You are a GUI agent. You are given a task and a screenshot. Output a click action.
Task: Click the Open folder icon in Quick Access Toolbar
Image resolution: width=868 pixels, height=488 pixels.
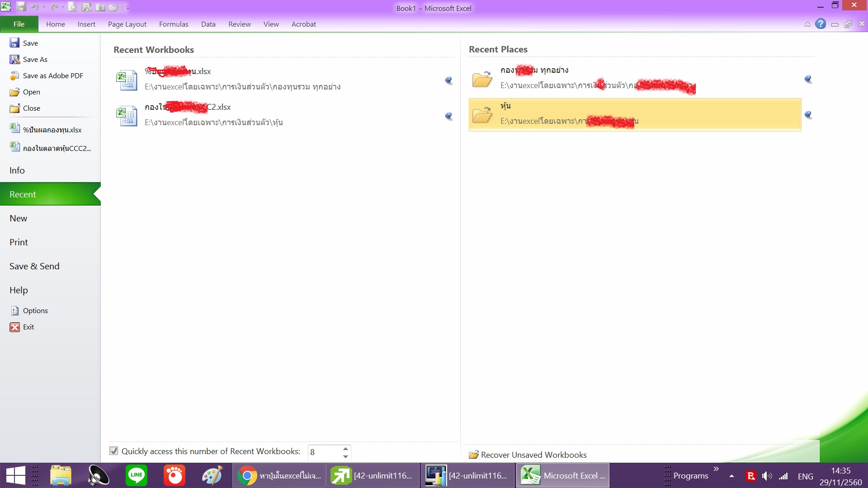pyautogui.click(x=113, y=7)
